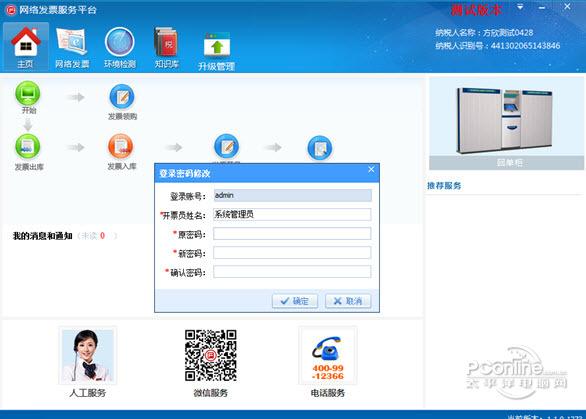Select the 发票出库 workflow icon
This screenshot has width=586, height=419.
click(28, 147)
